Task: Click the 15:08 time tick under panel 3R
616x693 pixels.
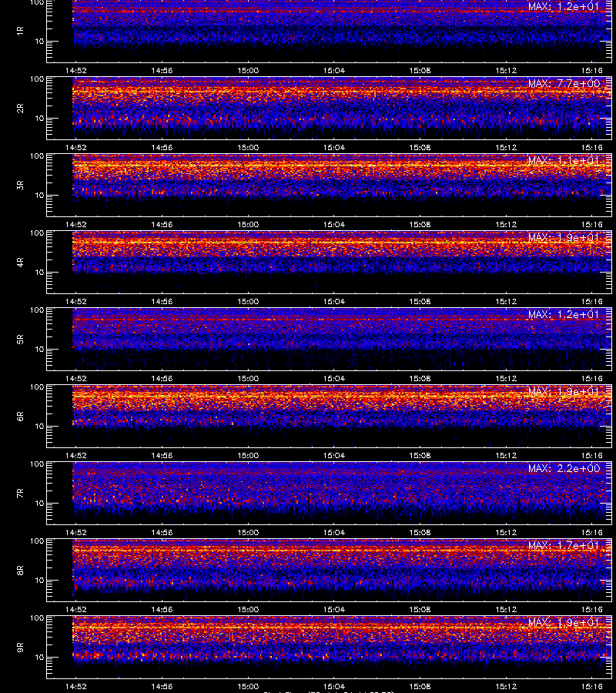Action: [420, 224]
